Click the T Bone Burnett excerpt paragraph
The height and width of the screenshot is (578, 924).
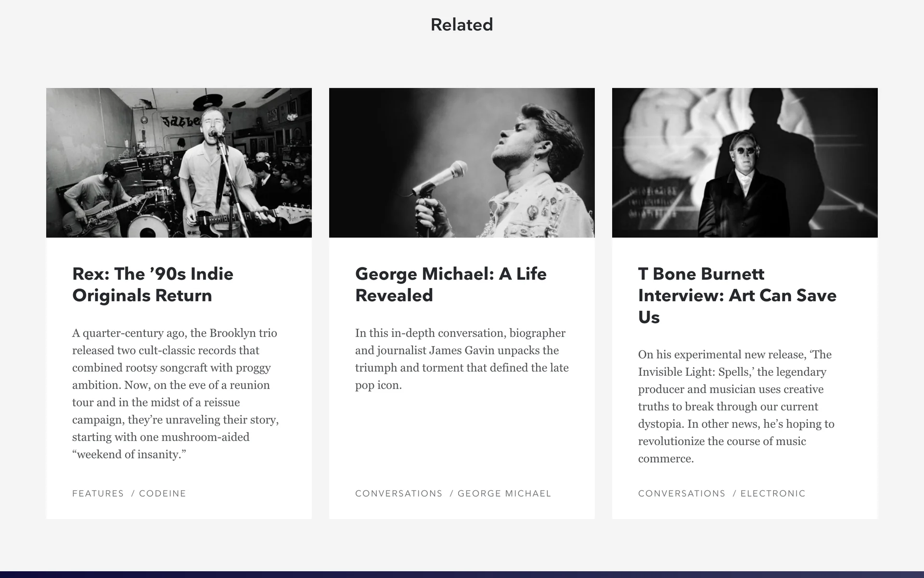(x=736, y=406)
